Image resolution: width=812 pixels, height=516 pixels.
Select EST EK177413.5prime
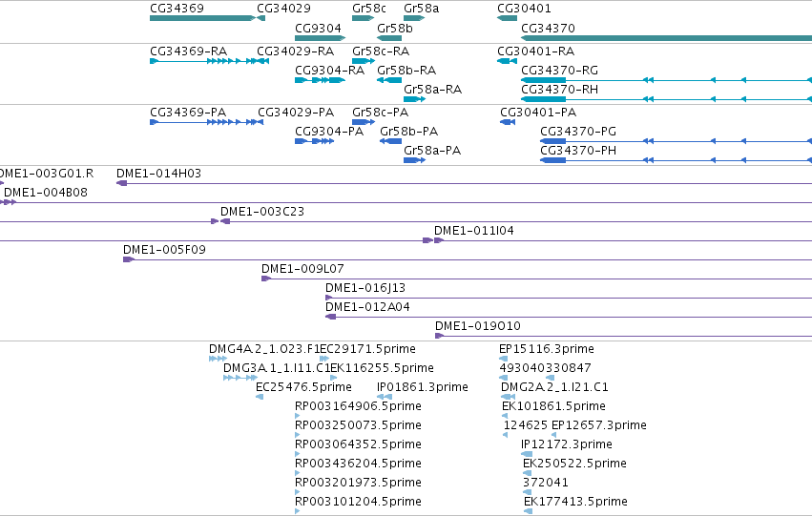[529, 511]
